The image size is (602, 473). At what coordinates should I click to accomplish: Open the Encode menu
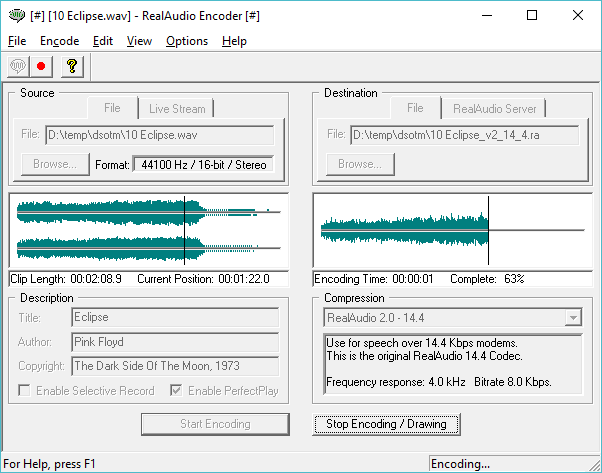(x=59, y=41)
